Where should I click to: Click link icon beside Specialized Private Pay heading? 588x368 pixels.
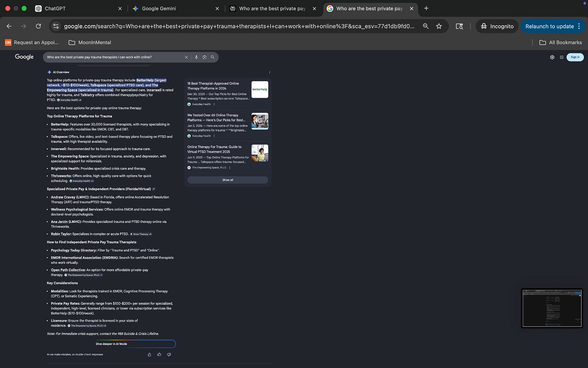click(153, 189)
